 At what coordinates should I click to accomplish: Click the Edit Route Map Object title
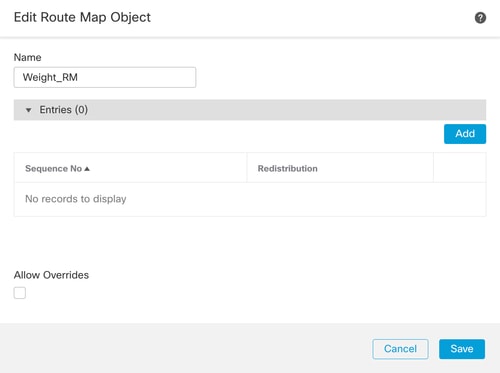(82, 17)
